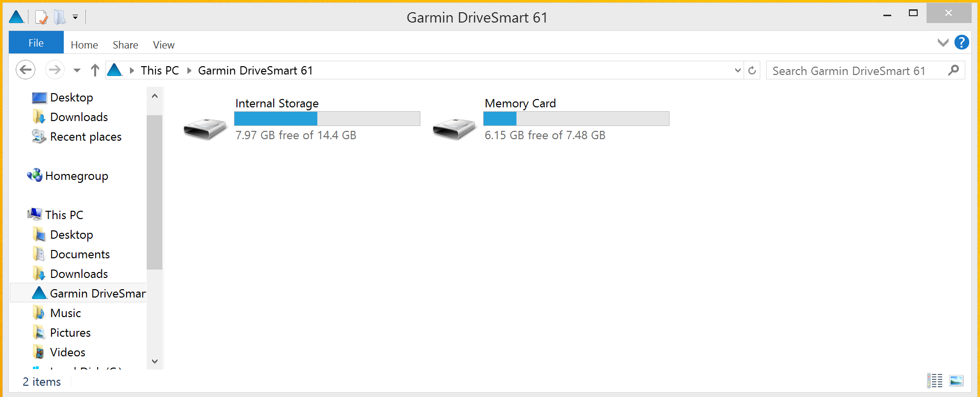980x397 pixels.
Task: Open the File menu tab
Action: (36, 43)
